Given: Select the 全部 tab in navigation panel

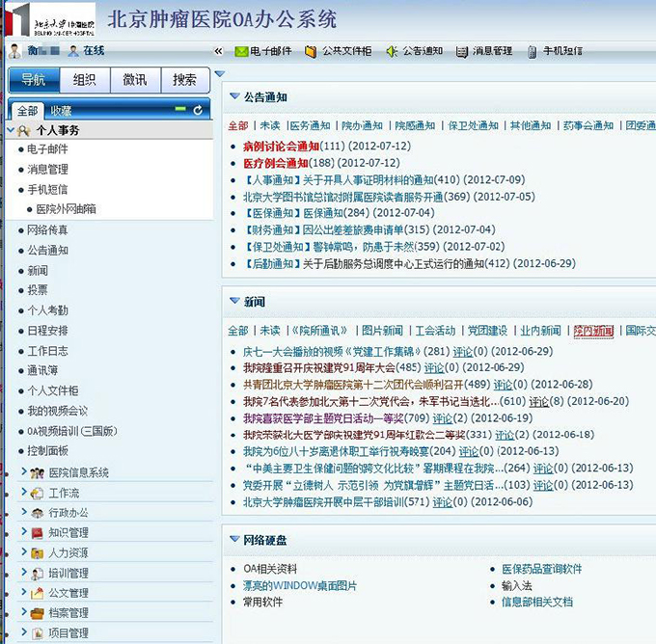Looking at the screenshot, I should (x=28, y=111).
